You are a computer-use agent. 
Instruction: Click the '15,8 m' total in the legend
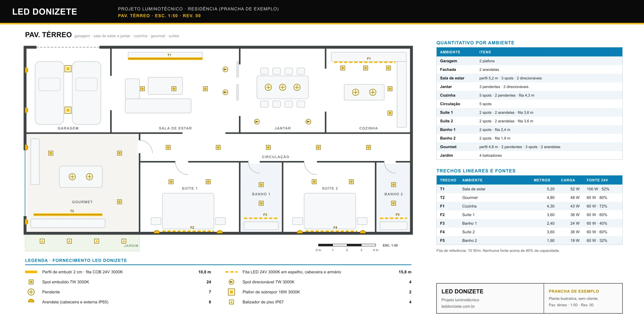(x=405, y=272)
